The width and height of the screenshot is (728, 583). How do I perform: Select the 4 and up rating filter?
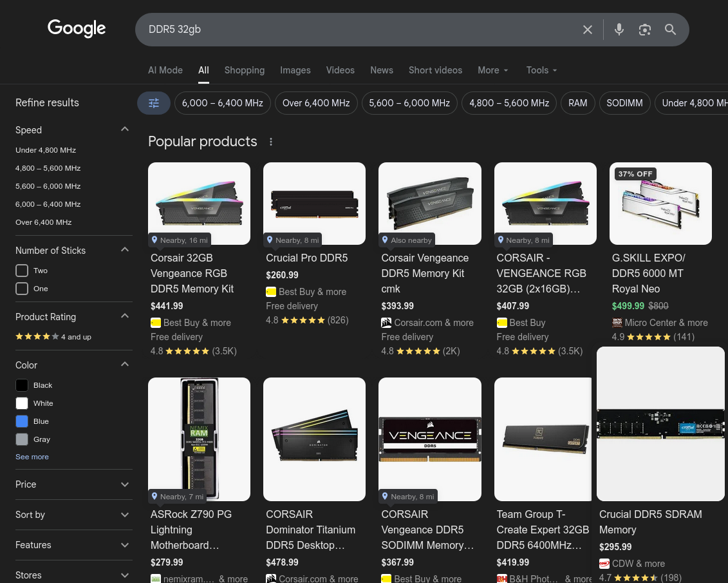coord(53,337)
